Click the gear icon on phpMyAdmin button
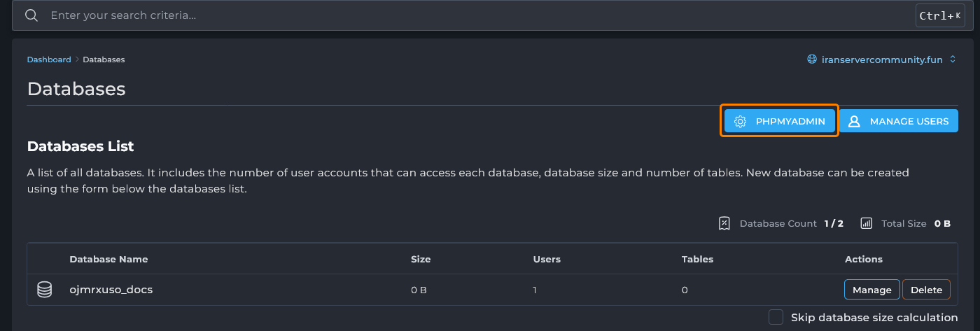The width and height of the screenshot is (980, 331). (740, 121)
